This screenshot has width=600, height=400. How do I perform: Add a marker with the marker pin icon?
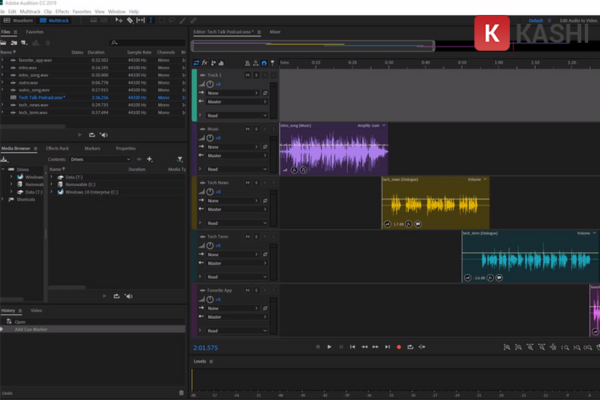click(272, 63)
